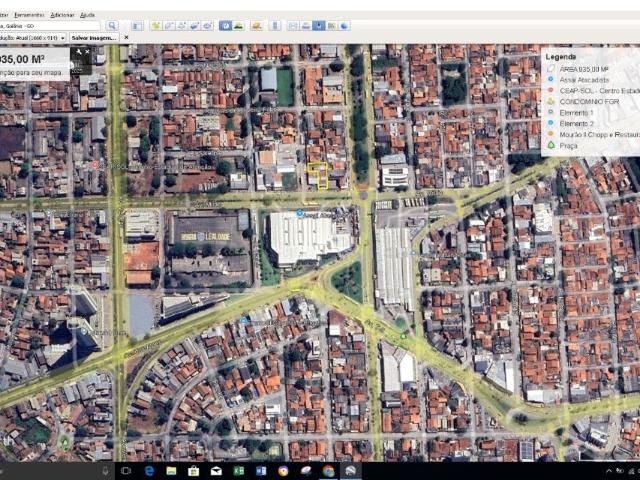Image resolution: width=640 pixels, height=480 pixels.
Task: Open Chrome from the taskbar
Action: tap(328, 471)
